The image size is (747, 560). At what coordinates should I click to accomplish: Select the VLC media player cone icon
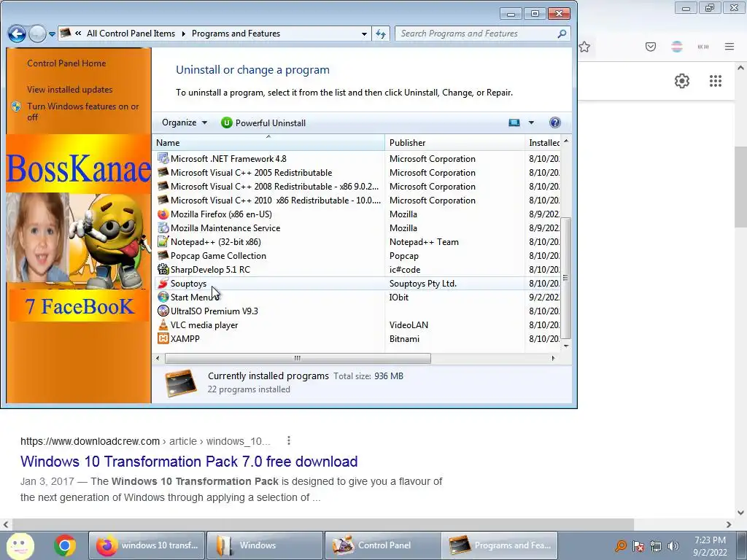pos(163,324)
